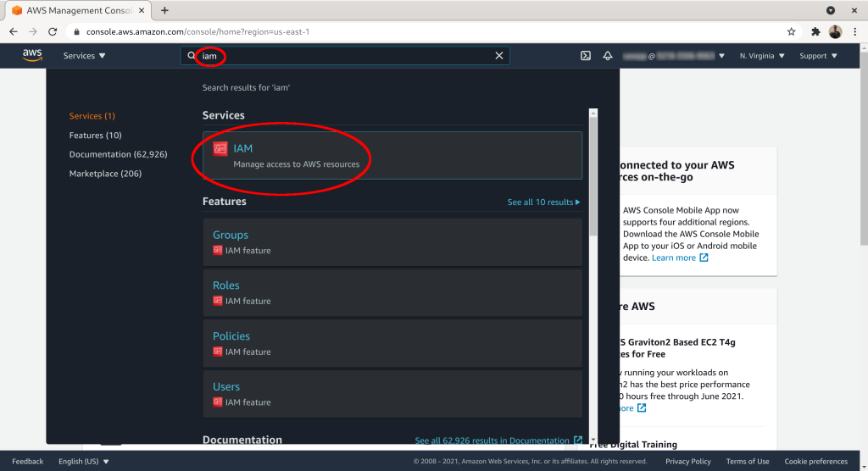Open the Groups IAM feature
Viewport: 868px width, 471px height.
tap(392, 242)
